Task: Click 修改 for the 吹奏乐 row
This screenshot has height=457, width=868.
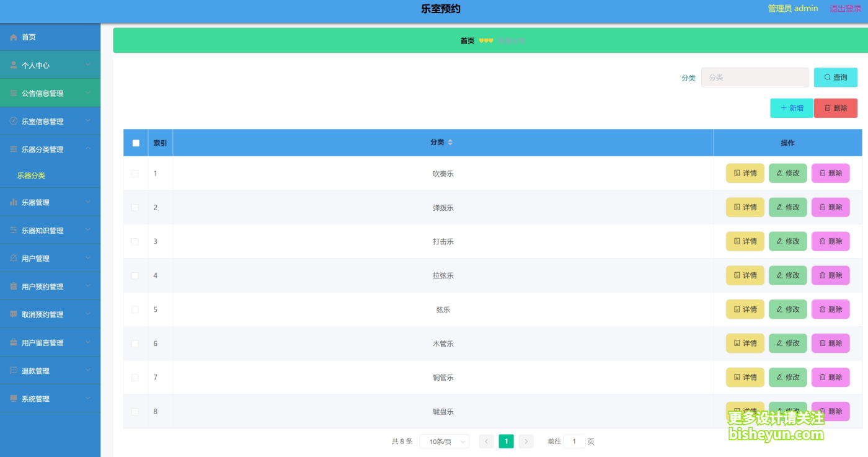Action: [x=788, y=173]
